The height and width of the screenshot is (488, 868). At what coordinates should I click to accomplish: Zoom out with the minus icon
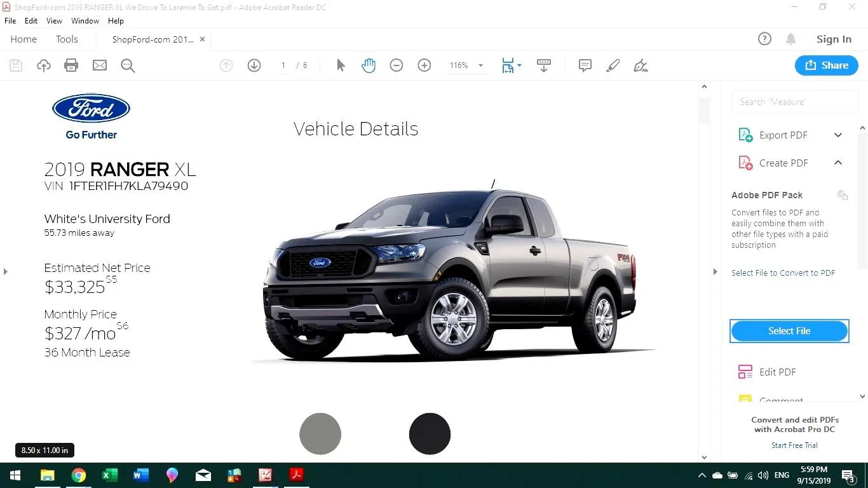(x=397, y=65)
